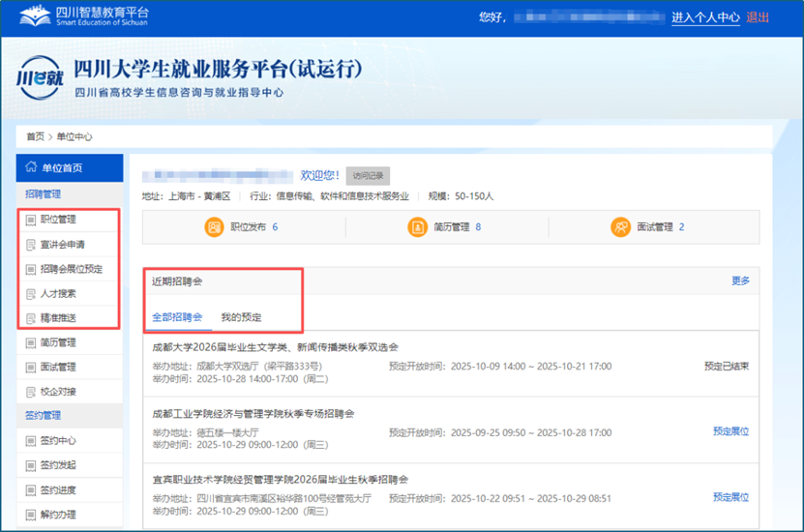Switch to the 我的预定 tab

(x=241, y=317)
